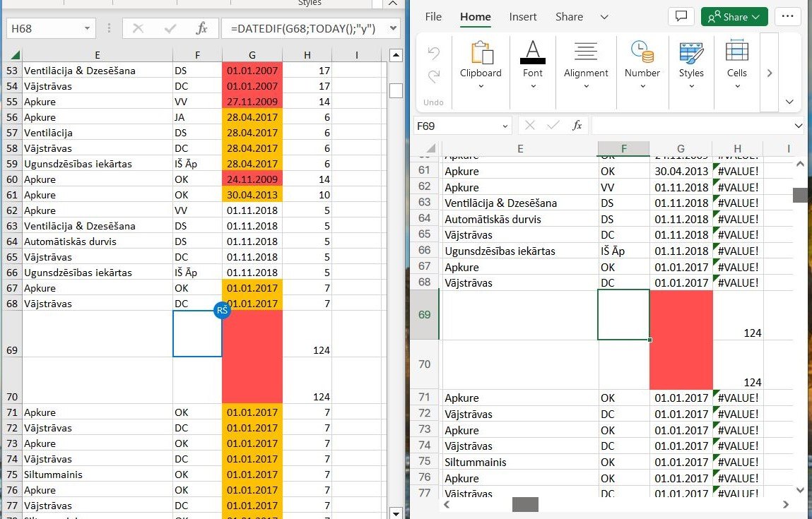812x519 pixels.
Task: Expand the right window formula bar
Action: click(798, 126)
